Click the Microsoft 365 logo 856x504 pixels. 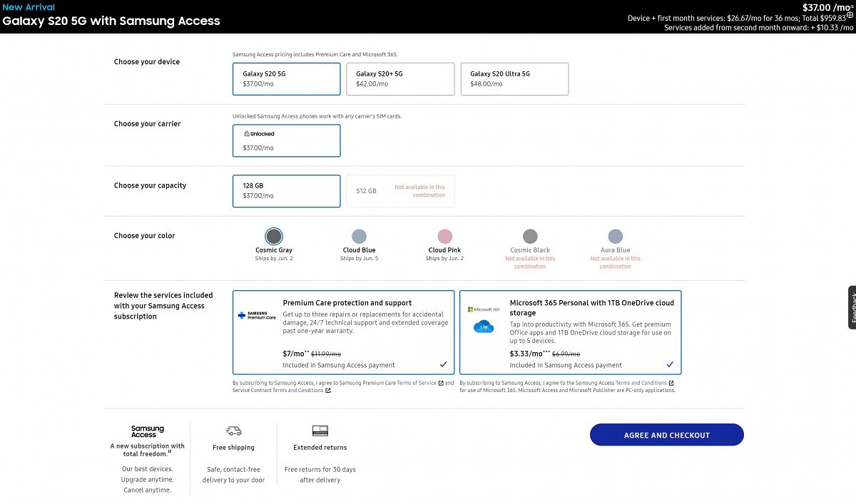484,309
